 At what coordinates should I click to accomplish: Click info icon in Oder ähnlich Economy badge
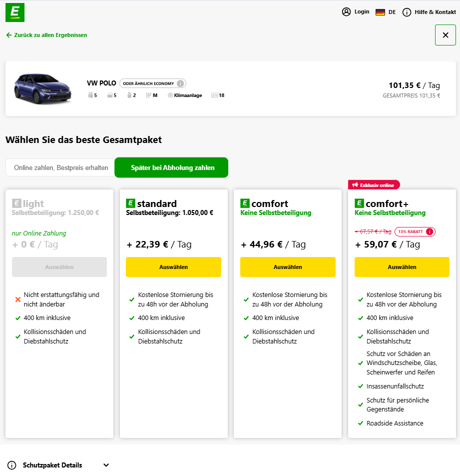[x=180, y=83]
